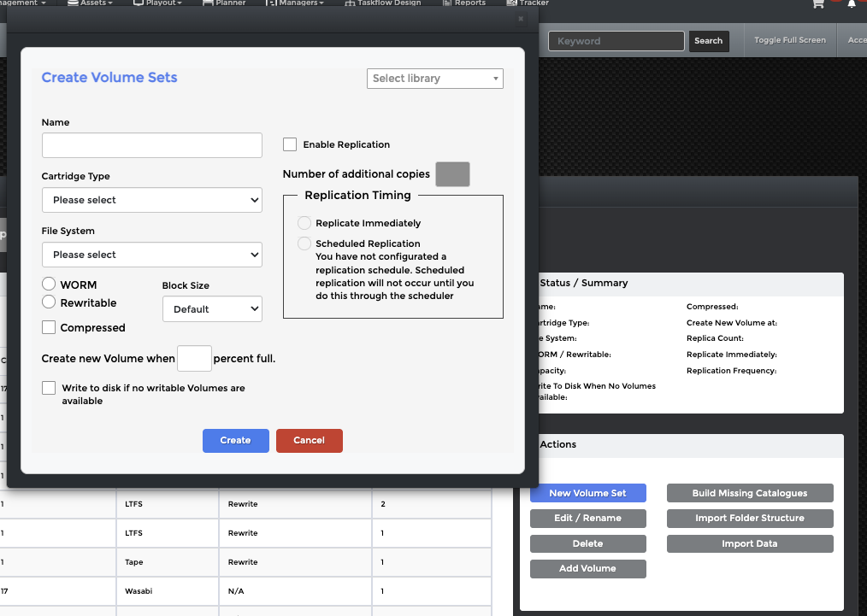Open the Reports menu item

click(x=464, y=3)
